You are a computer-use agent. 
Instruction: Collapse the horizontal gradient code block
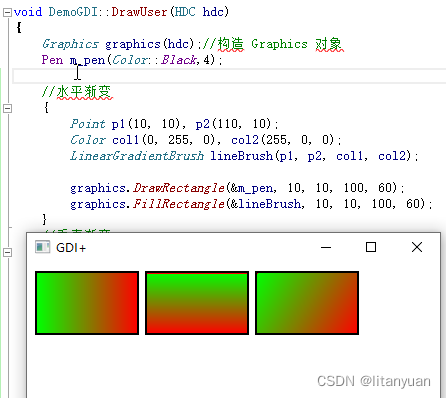coord(7,108)
